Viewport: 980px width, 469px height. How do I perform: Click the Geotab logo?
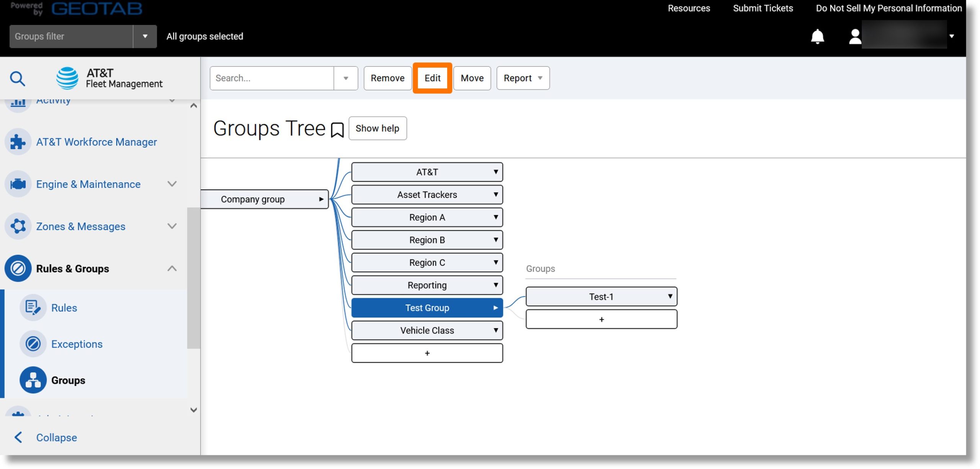[x=97, y=8]
